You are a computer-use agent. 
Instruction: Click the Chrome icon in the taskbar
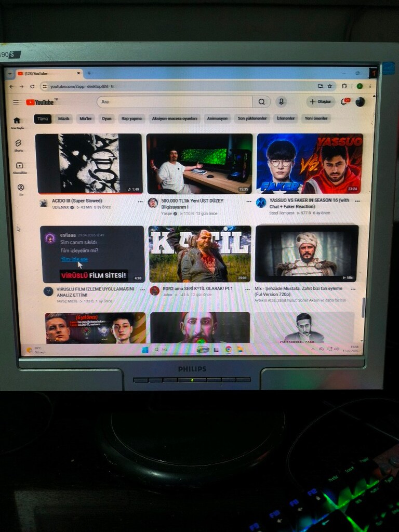(x=229, y=349)
